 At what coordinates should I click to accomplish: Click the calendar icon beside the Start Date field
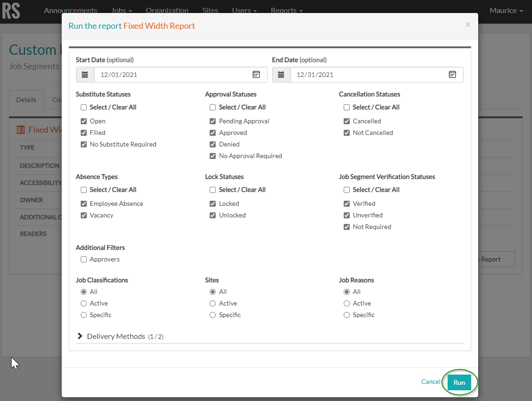(x=85, y=74)
